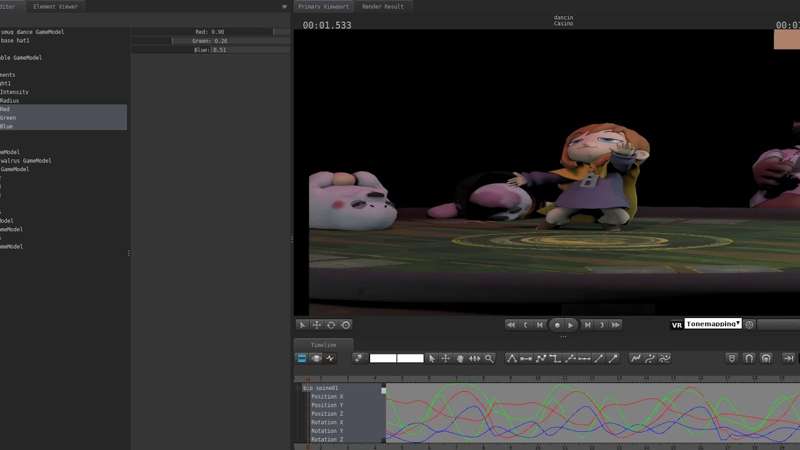This screenshot has height=450, width=800.
Task: Open the Element Viewer tab
Action: [x=55, y=7]
